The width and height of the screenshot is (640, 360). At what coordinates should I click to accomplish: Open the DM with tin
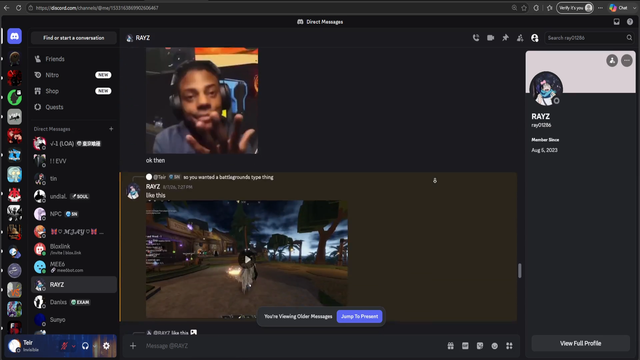tap(74, 179)
